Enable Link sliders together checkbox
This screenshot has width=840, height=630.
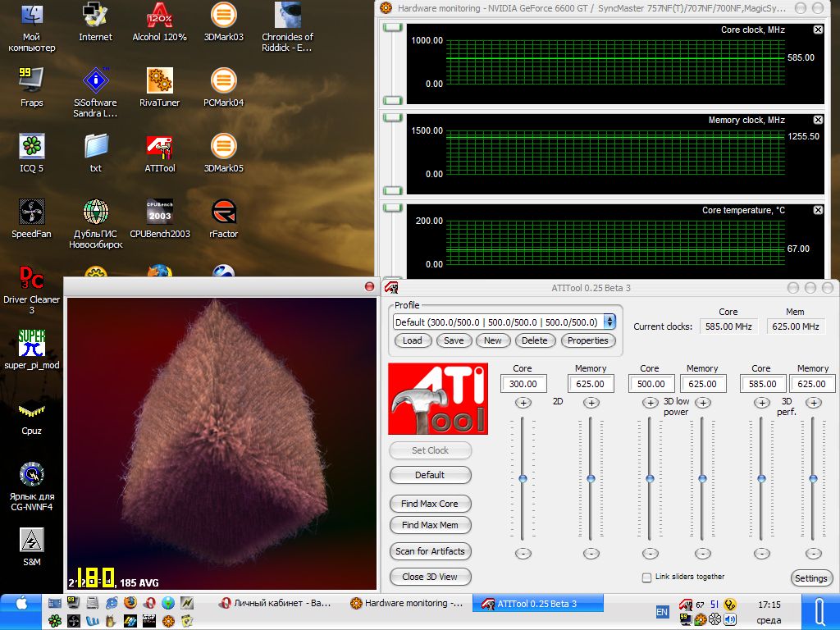click(646, 577)
